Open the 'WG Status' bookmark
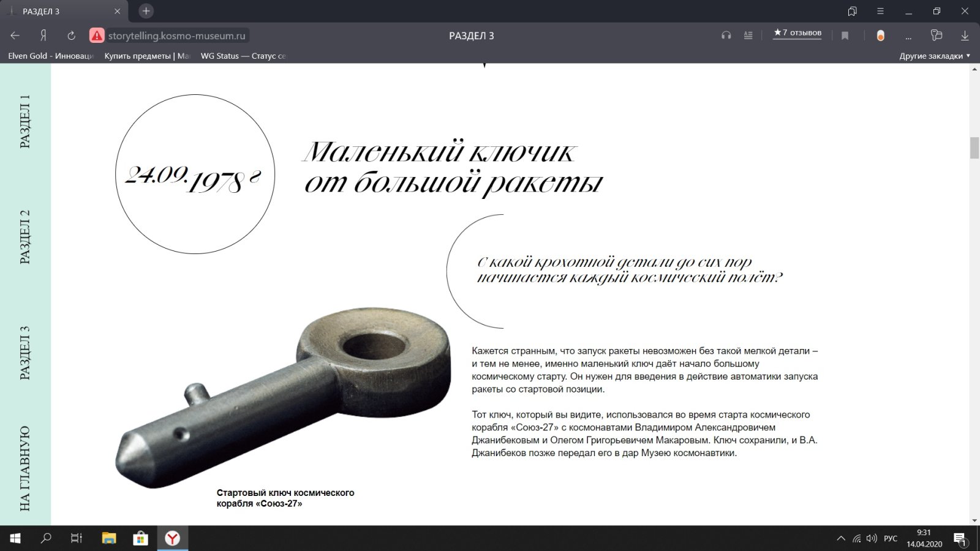980x551 pixels. (243, 56)
